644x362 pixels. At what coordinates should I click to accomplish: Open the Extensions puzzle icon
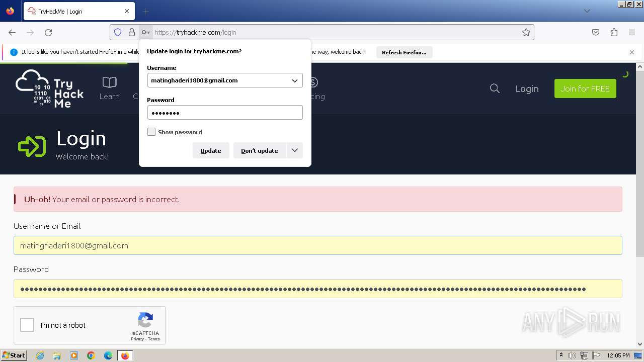[x=614, y=32]
